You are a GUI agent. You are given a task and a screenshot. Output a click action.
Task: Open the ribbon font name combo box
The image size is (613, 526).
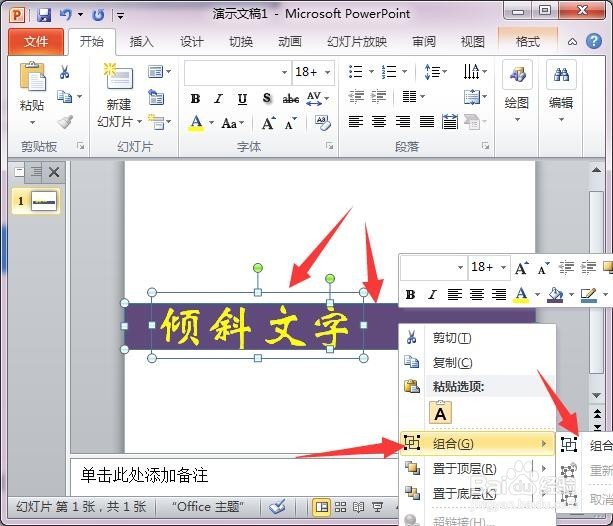click(x=238, y=72)
